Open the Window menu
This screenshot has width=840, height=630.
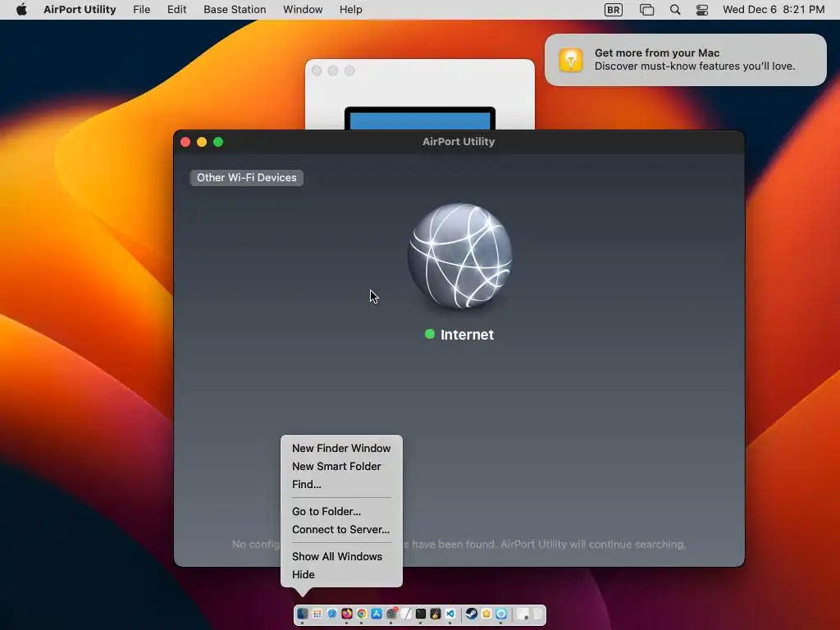click(x=303, y=10)
